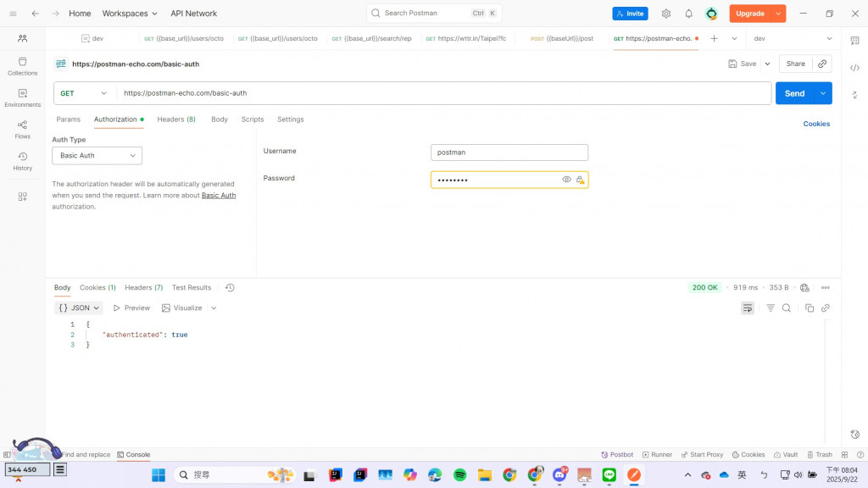
Task: Click the Username input field
Action: (x=509, y=152)
